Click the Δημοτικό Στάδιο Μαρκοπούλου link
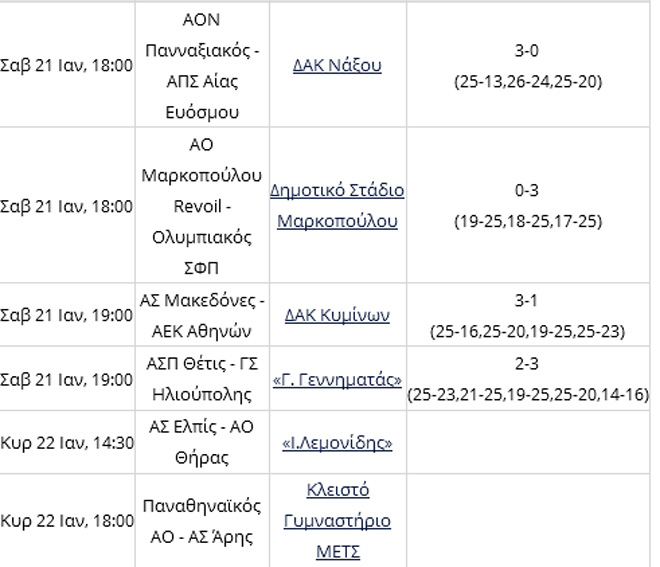 (x=337, y=205)
